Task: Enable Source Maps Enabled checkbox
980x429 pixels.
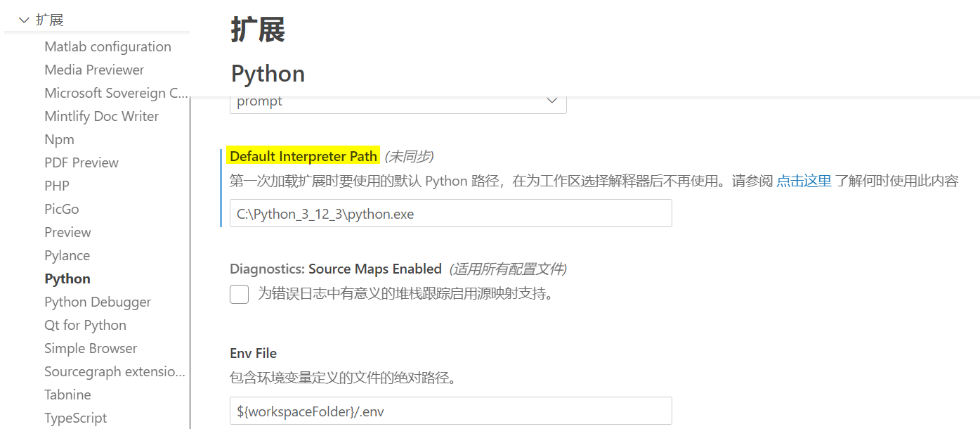Action: 240,294
